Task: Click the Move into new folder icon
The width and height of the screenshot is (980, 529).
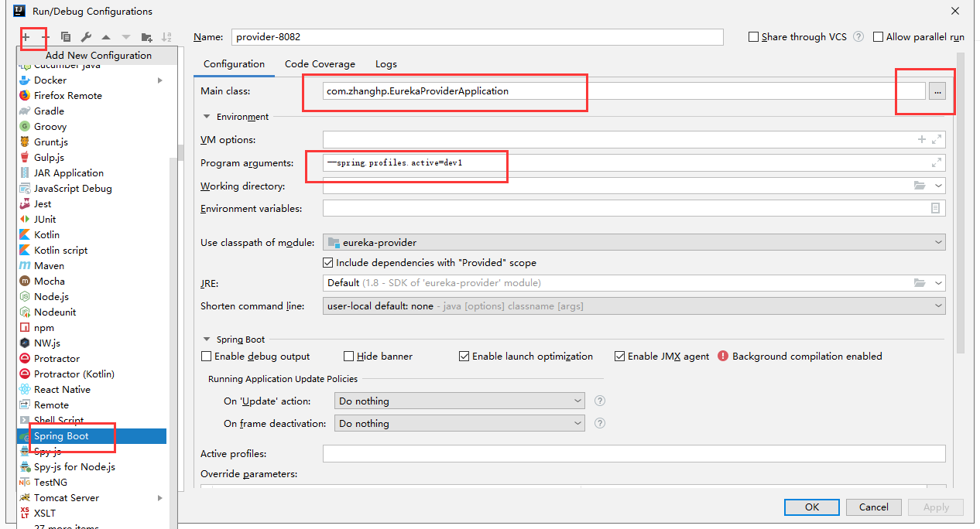Action: point(146,36)
